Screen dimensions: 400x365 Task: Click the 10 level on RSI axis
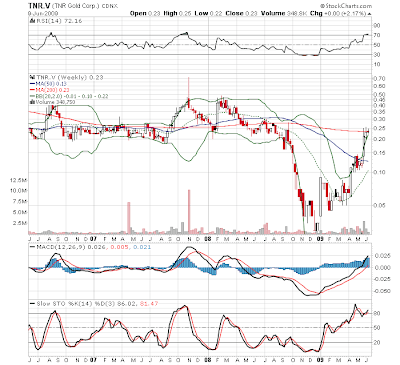coord(377,64)
